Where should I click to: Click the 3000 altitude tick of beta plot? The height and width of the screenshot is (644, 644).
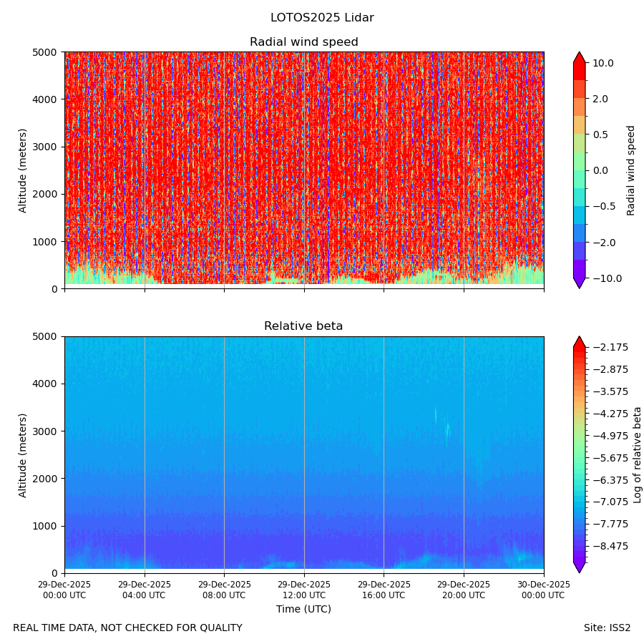point(45,431)
